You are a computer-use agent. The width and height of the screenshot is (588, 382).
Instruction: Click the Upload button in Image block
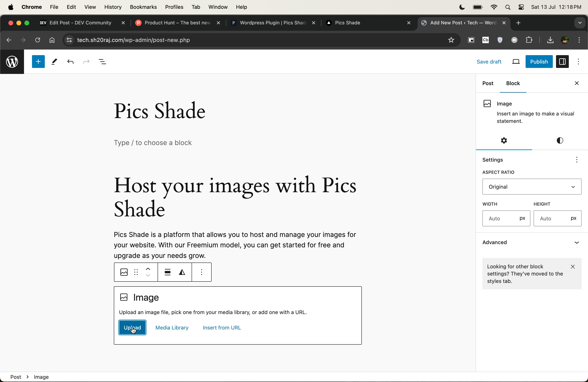coord(132,327)
